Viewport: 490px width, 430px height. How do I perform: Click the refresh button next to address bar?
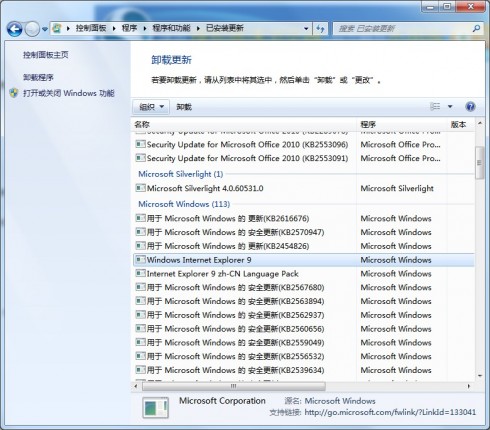click(x=320, y=29)
